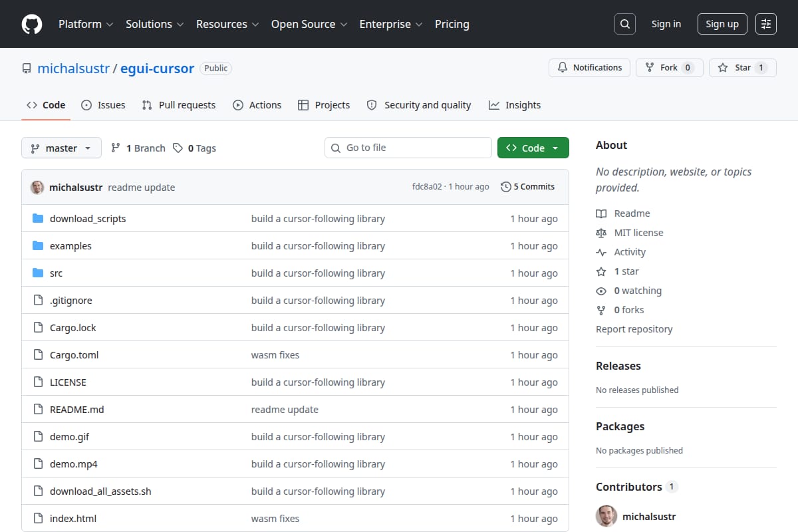Click the 1 Branch link
The image size is (798, 532).
click(x=138, y=148)
